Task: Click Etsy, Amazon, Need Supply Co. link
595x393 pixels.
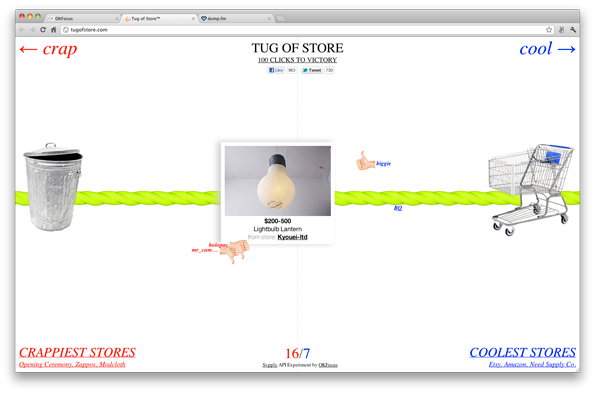Action: coord(532,364)
